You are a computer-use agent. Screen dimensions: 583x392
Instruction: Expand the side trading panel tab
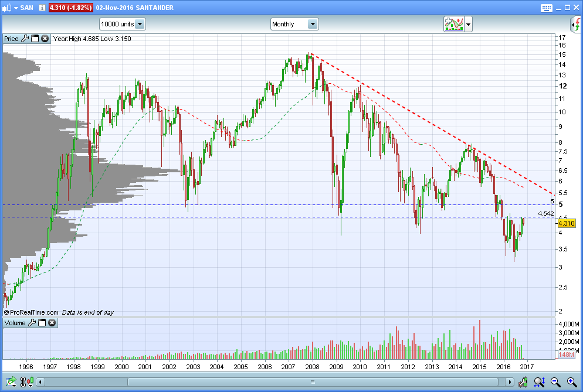click(576, 25)
